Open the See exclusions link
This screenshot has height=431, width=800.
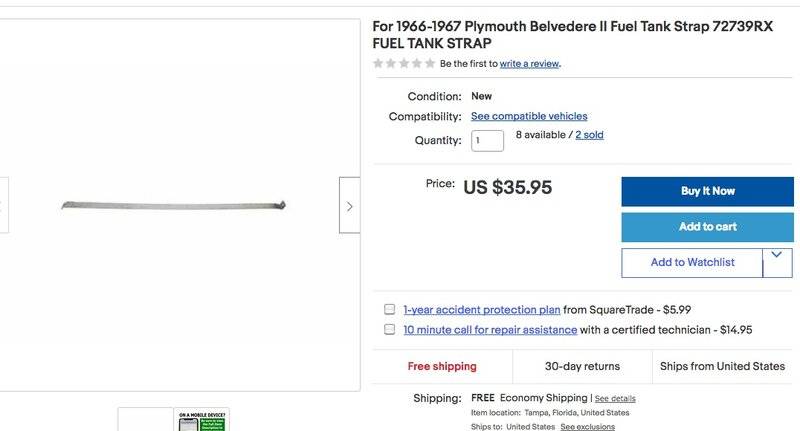pyautogui.click(x=587, y=426)
